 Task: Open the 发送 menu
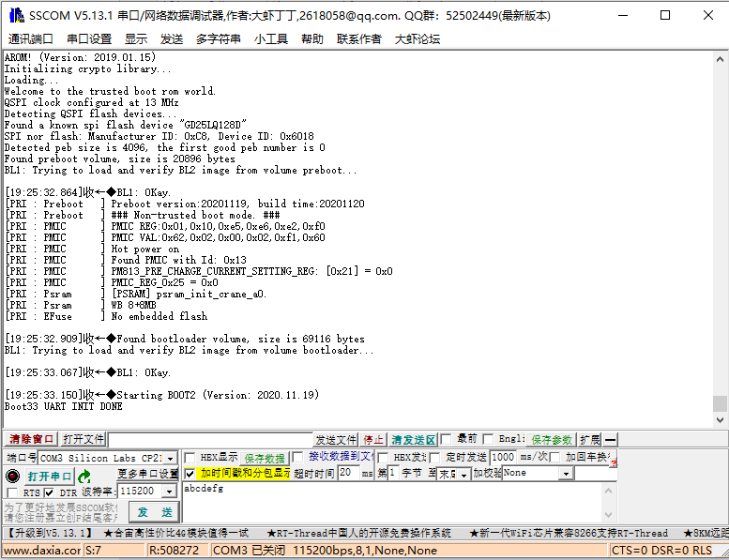point(172,39)
